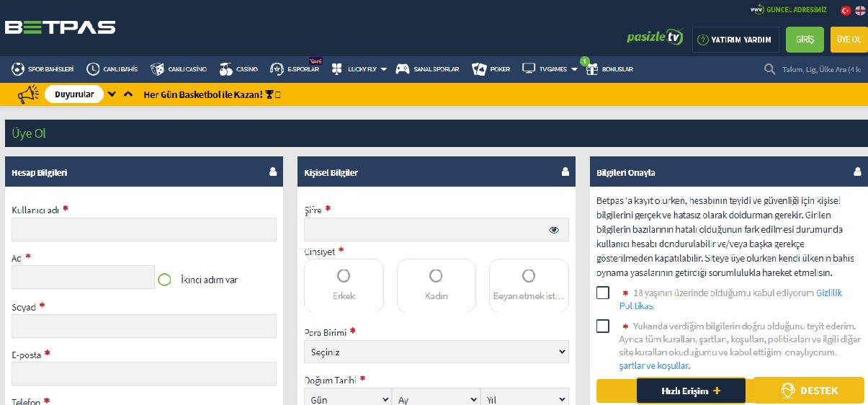Click the green Giriş button
Viewport: 868px width, 405px height.
pyautogui.click(x=805, y=40)
